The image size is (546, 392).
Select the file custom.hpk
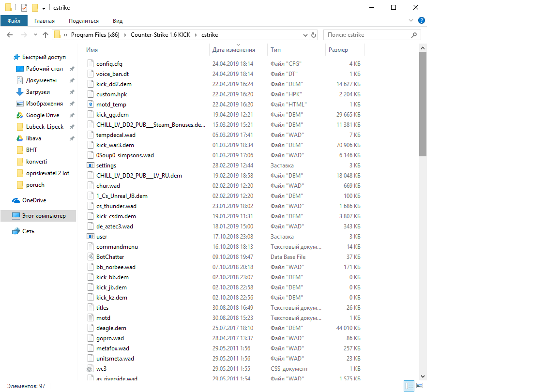[111, 94]
